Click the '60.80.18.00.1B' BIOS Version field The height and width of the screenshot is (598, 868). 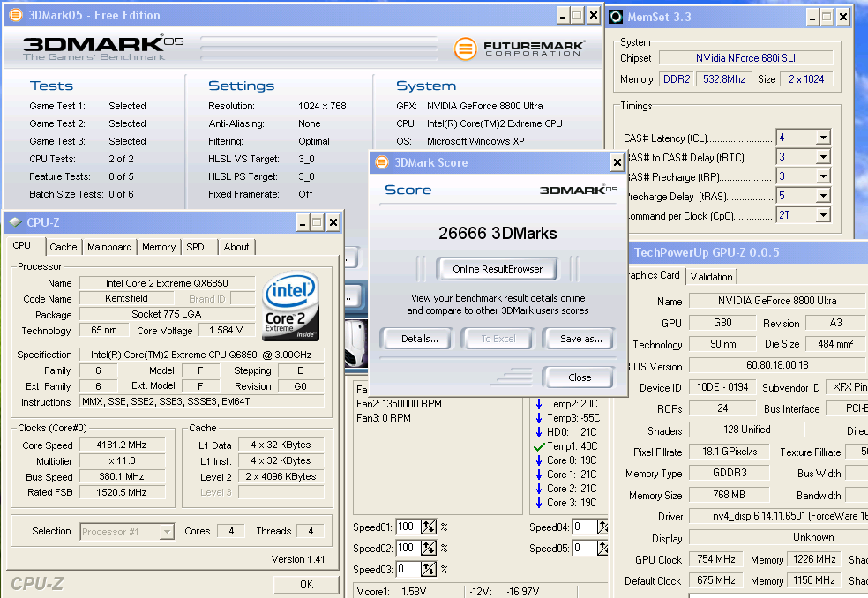(x=777, y=365)
